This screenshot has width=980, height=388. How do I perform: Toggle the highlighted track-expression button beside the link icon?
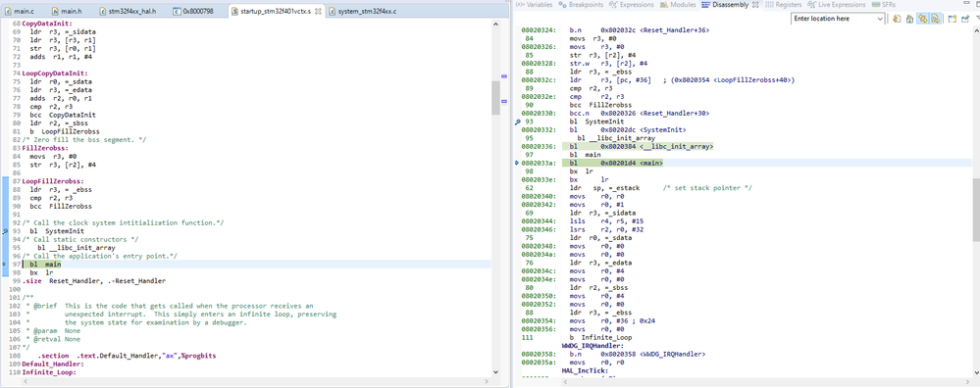tap(936, 19)
